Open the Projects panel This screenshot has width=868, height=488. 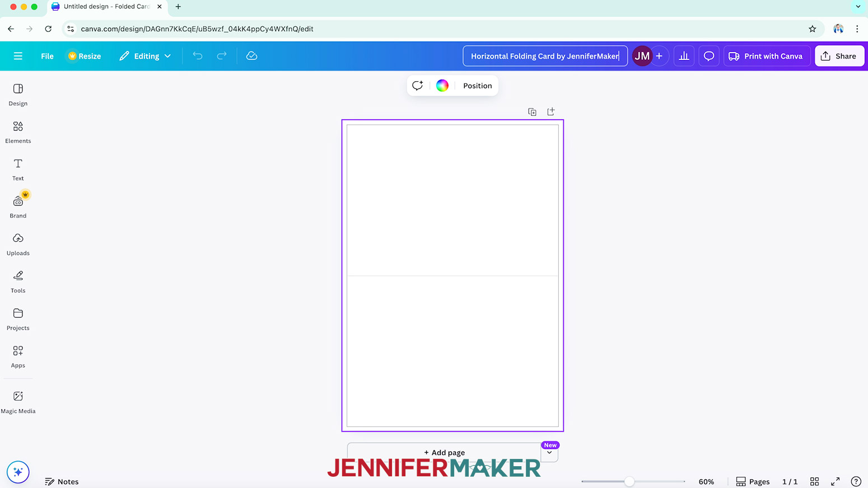coord(18,320)
